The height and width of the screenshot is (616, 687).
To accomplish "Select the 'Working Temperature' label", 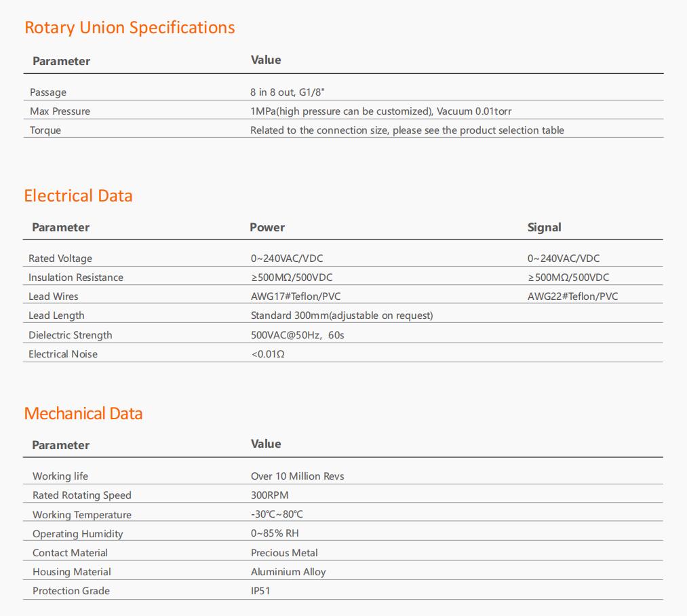I will point(82,515).
